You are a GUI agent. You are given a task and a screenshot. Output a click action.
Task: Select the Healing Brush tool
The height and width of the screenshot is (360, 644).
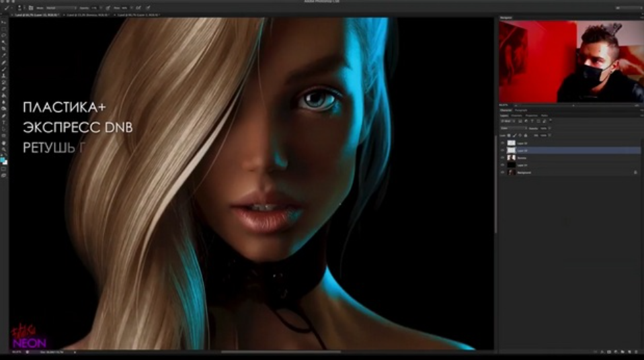click(x=4, y=62)
